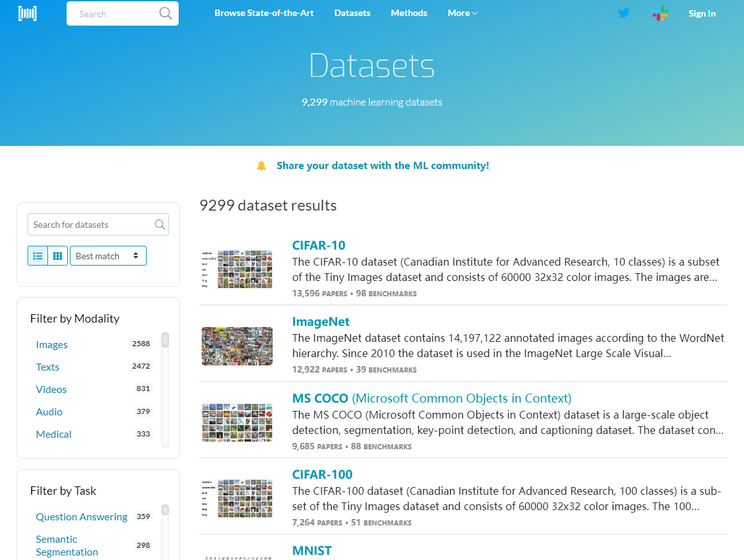Open the Twitter page via bird icon

click(623, 13)
